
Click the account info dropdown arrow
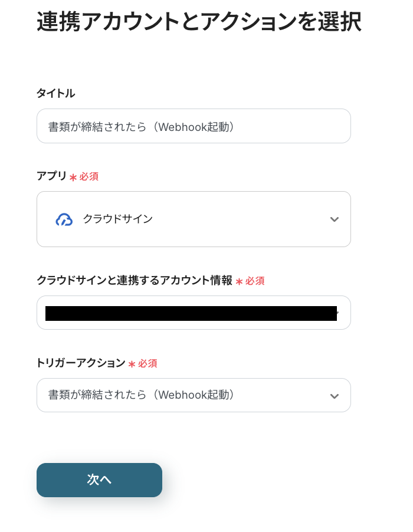pos(336,311)
